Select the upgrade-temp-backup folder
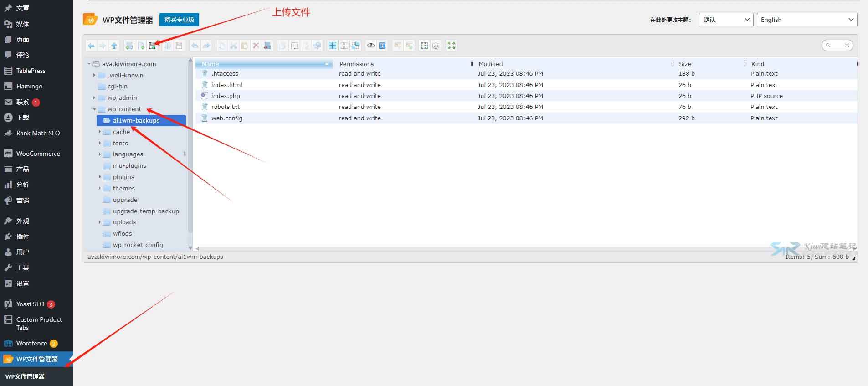 point(146,211)
